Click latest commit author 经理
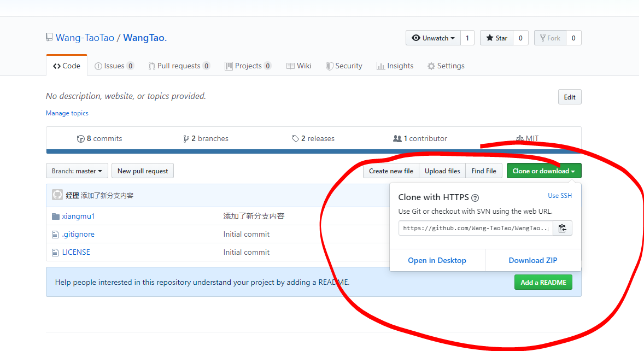Screen dimensions: 644x351 (72, 195)
